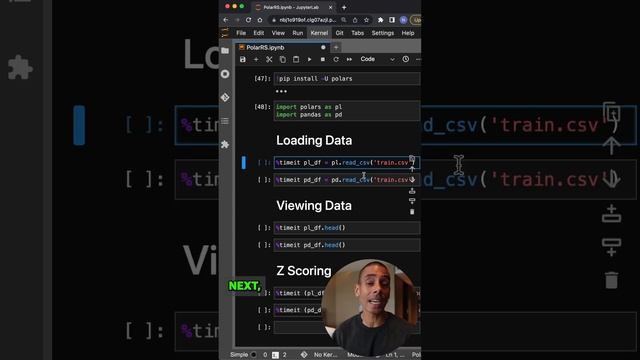This screenshot has width=640, height=360.
Task: Open a new browser tab
Action: point(344,7)
